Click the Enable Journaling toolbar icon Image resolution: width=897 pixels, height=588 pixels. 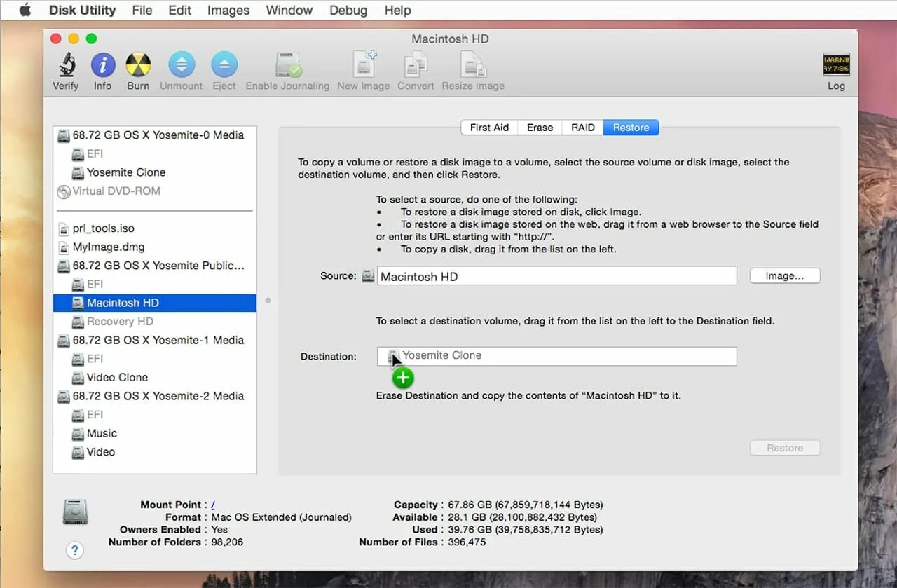[x=288, y=65]
